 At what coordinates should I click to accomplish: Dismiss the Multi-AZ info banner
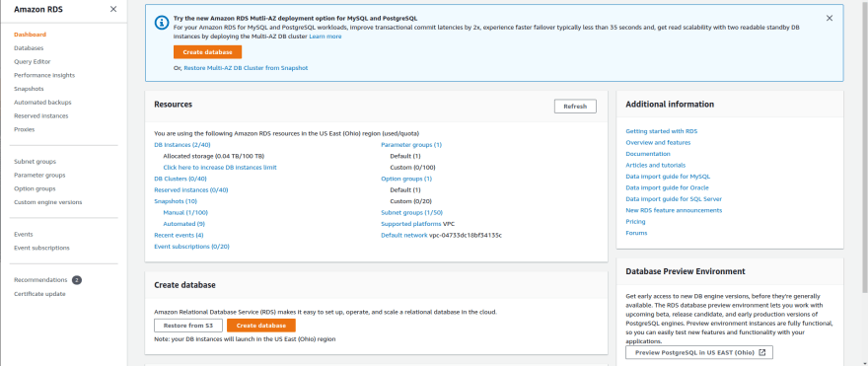(x=830, y=18)
